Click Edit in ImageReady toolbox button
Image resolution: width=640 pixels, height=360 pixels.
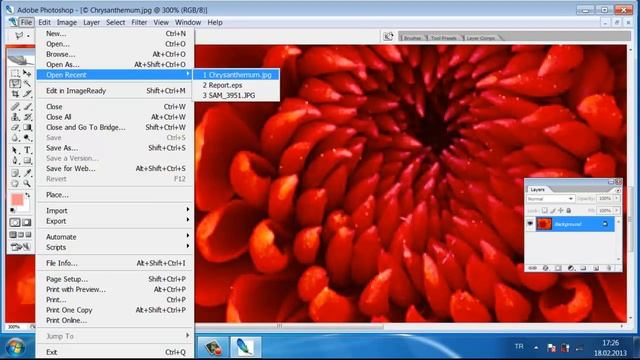coord(20,247)
